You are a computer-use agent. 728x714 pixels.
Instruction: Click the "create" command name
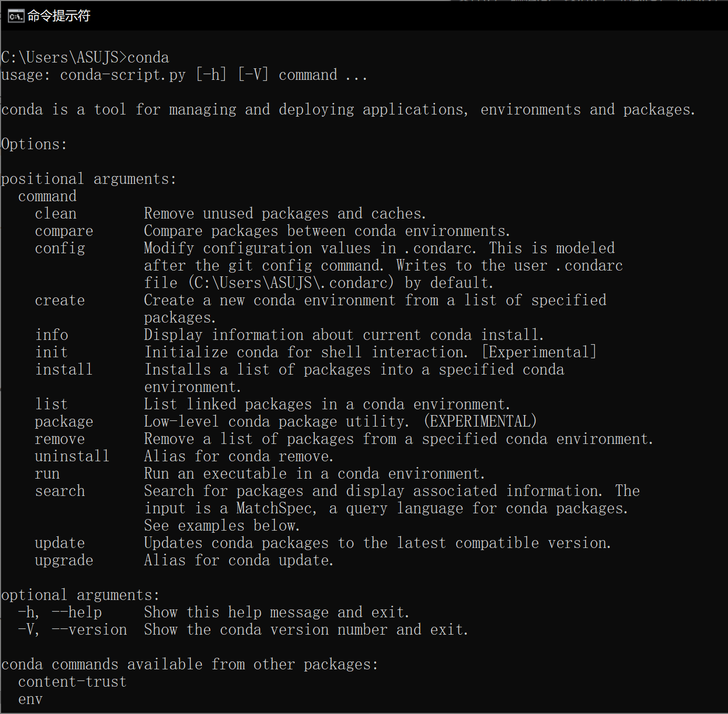coord(60,301)
